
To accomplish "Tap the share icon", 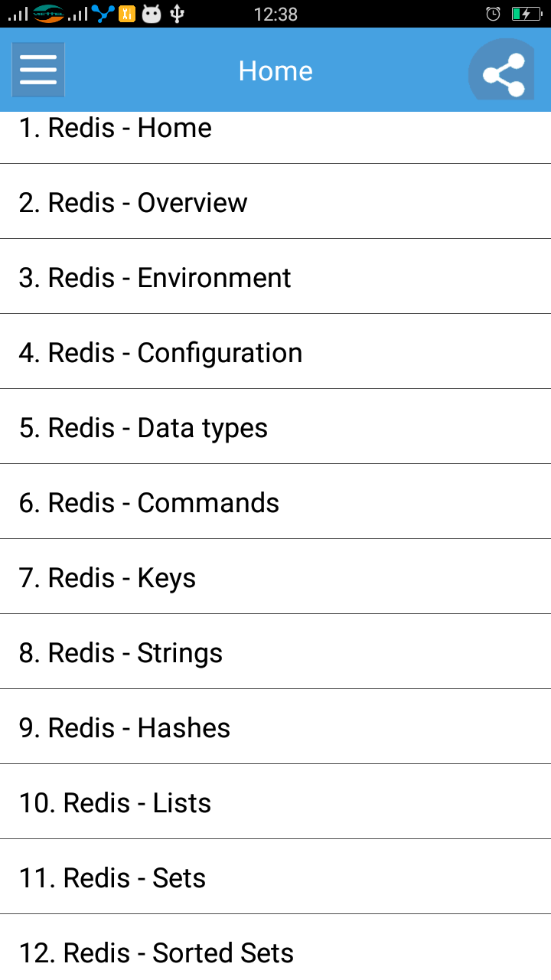I will (x=503, y=71).
